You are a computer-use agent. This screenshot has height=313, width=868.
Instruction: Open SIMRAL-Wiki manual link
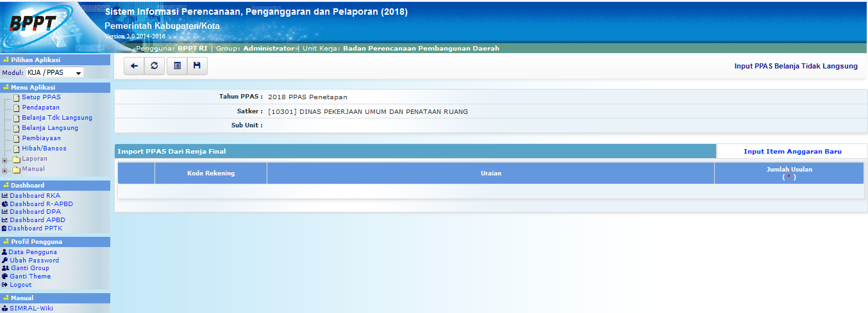pos(31,308)
